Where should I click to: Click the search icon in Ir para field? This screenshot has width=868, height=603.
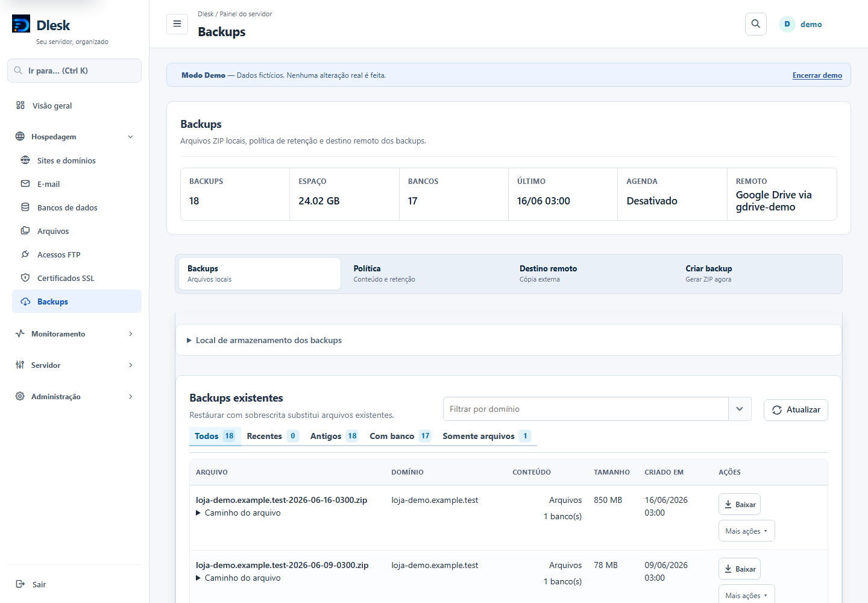point(18,71)
